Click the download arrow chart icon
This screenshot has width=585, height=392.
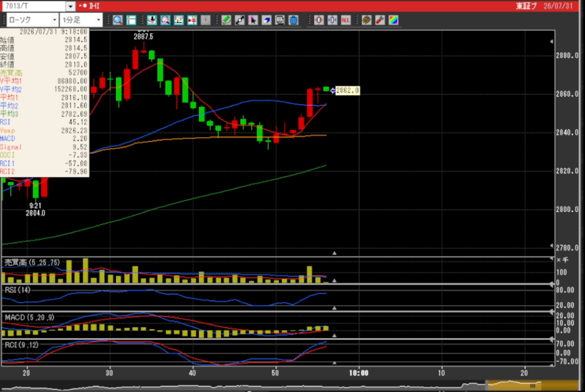152,20
